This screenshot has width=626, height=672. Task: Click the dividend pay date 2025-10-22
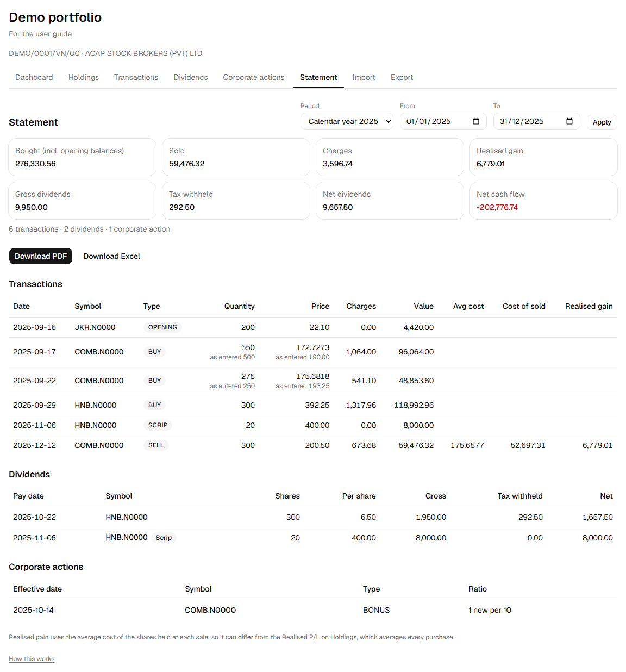tap(34, 517)
